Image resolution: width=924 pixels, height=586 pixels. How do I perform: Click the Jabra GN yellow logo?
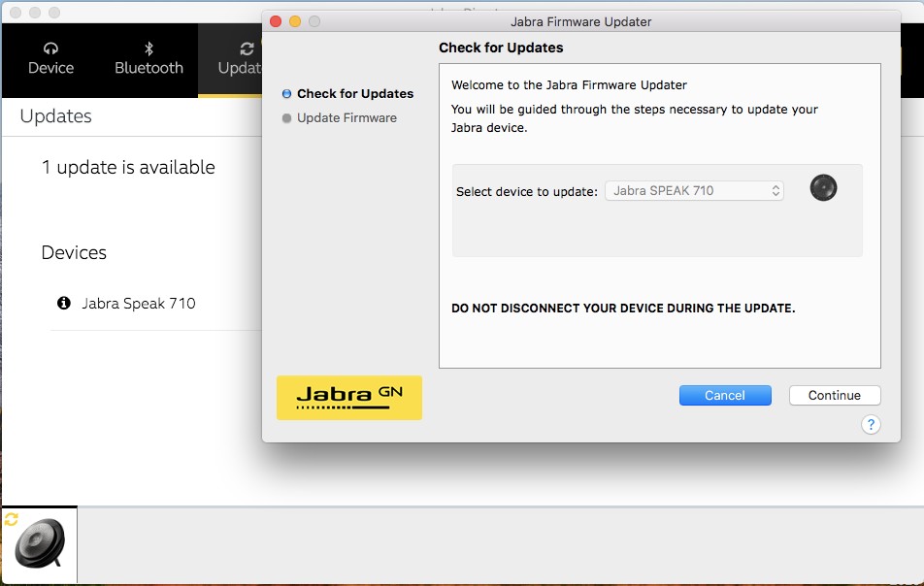pyautogui.click(x=349, y=398)
